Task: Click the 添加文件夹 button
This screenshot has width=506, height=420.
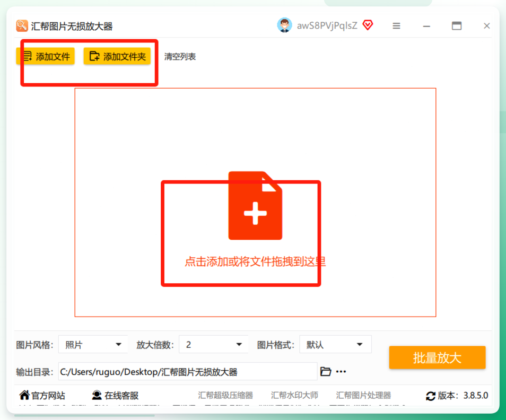Action: 117,56
